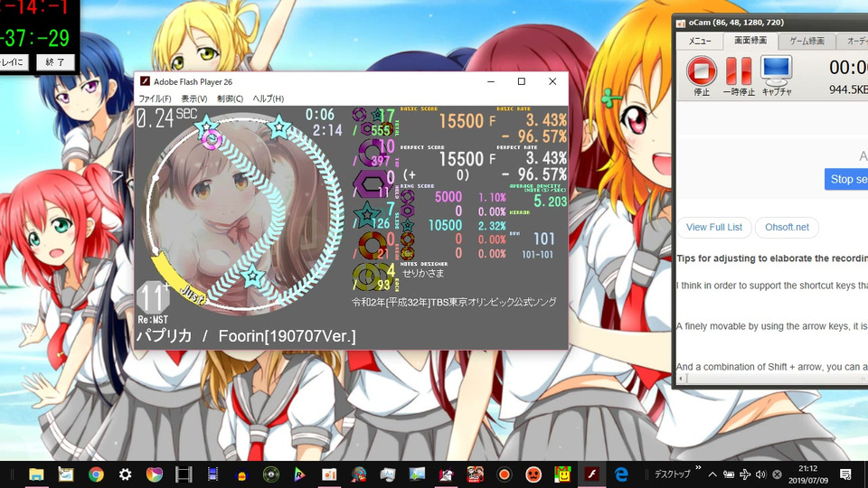Click the airplane mode icon in the tray
This screenshot has height=488, width=868.
pos(745,474)
